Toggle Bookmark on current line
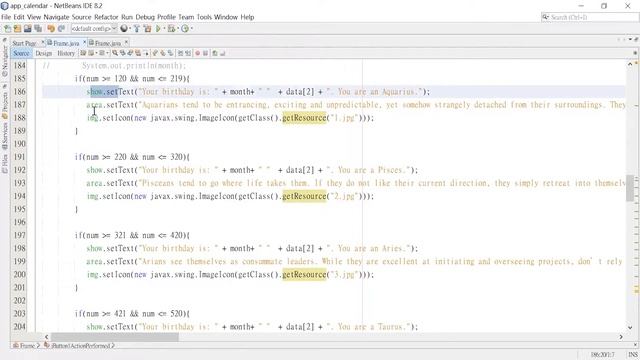 (170, 53)
